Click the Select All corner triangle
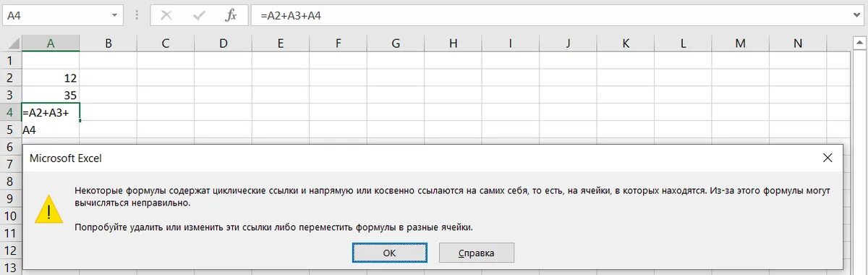 [x=11, y=43]
